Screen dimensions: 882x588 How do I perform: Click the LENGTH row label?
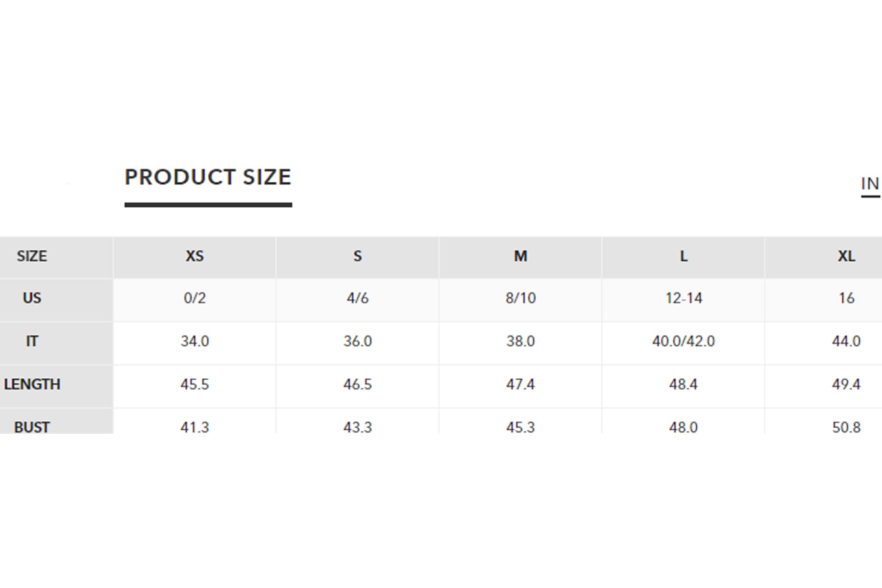pyautogui.click(x=32, y=385)
